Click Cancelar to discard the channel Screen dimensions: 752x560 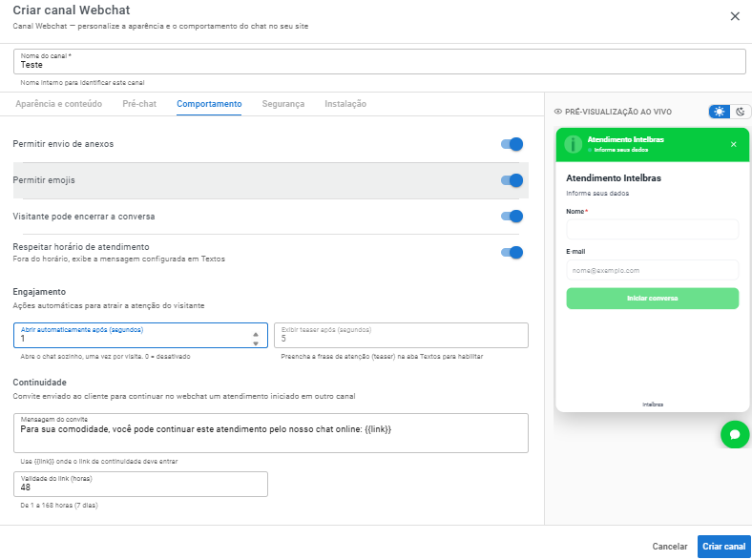tap(670, 546)
